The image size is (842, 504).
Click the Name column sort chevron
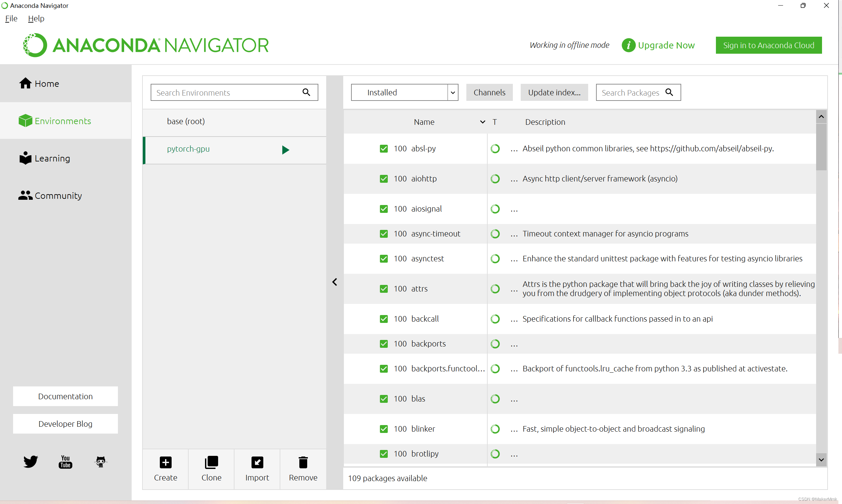[x=482, y=122]
